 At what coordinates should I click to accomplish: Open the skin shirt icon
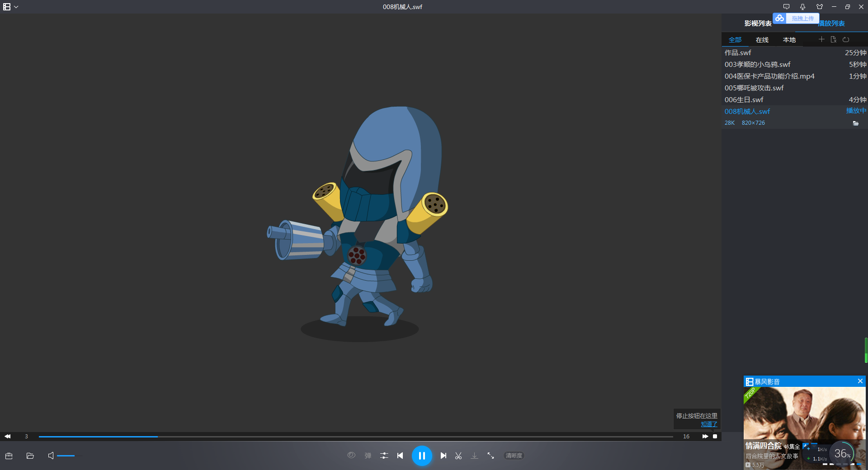[x=820, y=7]
